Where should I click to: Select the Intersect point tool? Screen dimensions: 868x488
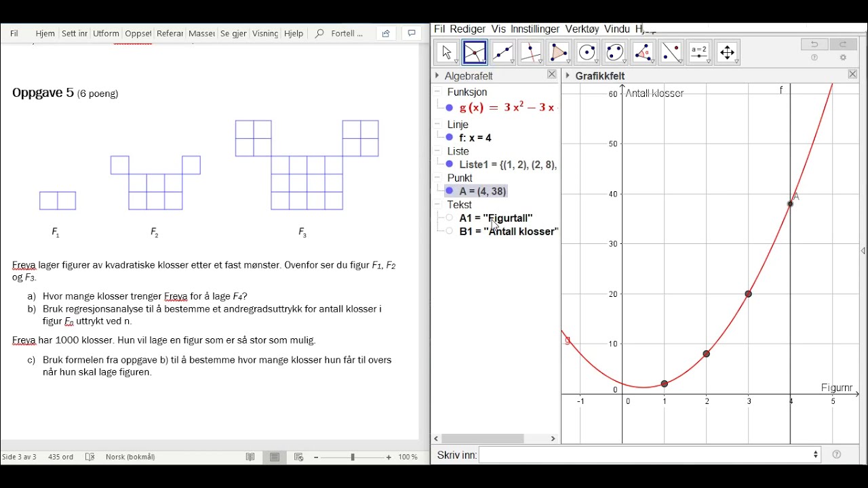475,52
